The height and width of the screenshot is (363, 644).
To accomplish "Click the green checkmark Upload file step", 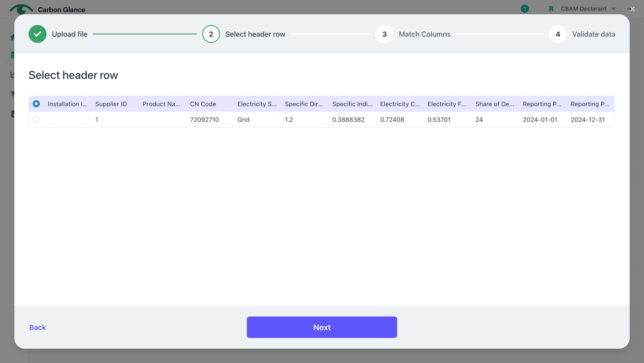I will point(37,34).
